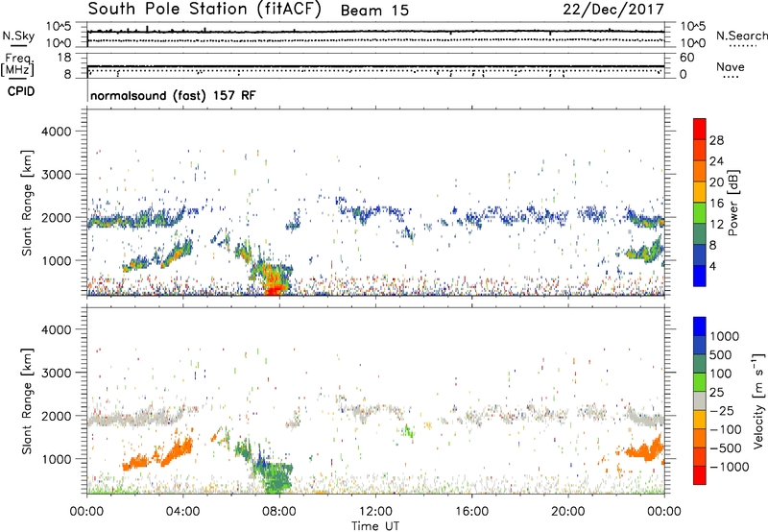
Task: Click the '16' tick on Power colorbar
Action: click(716, 204)
